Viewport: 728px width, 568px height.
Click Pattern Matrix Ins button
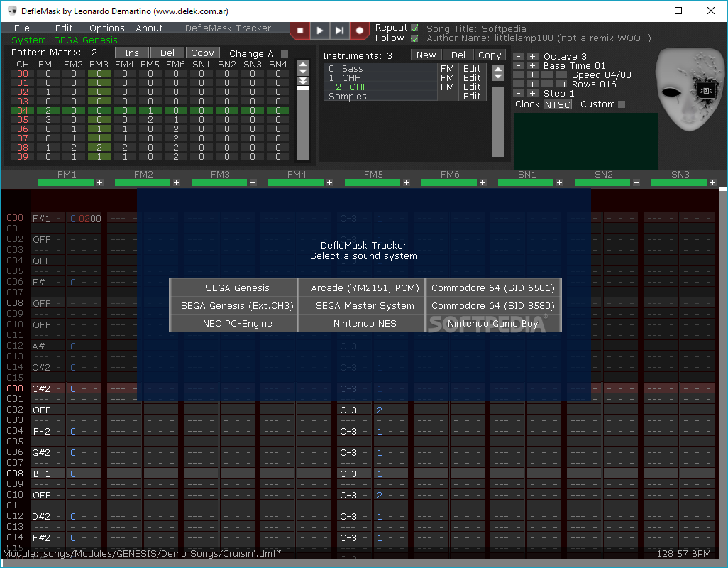coord(132,53)
